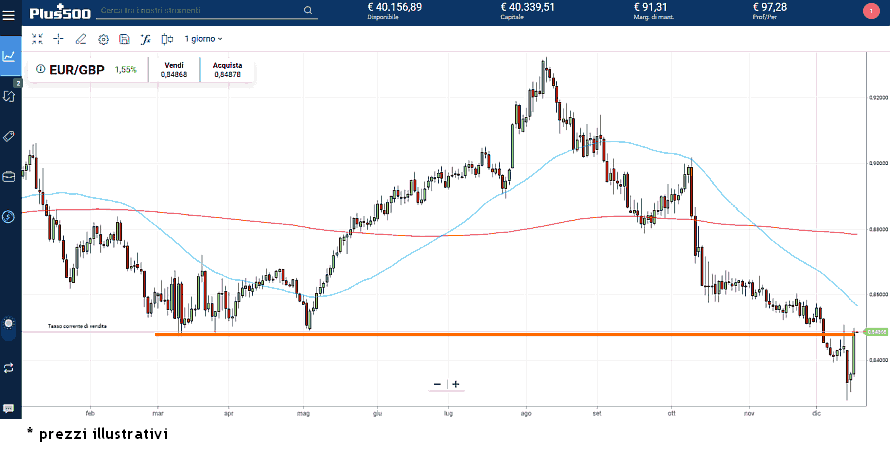Open the indicators function icon

click(x=145, y=39)
